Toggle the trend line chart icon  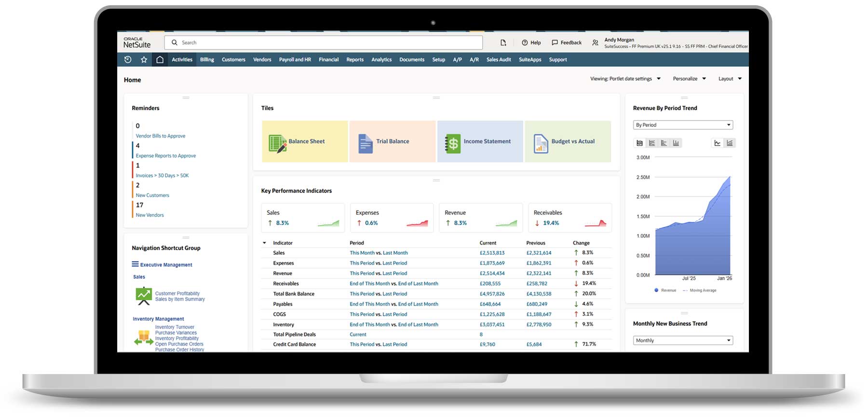point(718,143)
